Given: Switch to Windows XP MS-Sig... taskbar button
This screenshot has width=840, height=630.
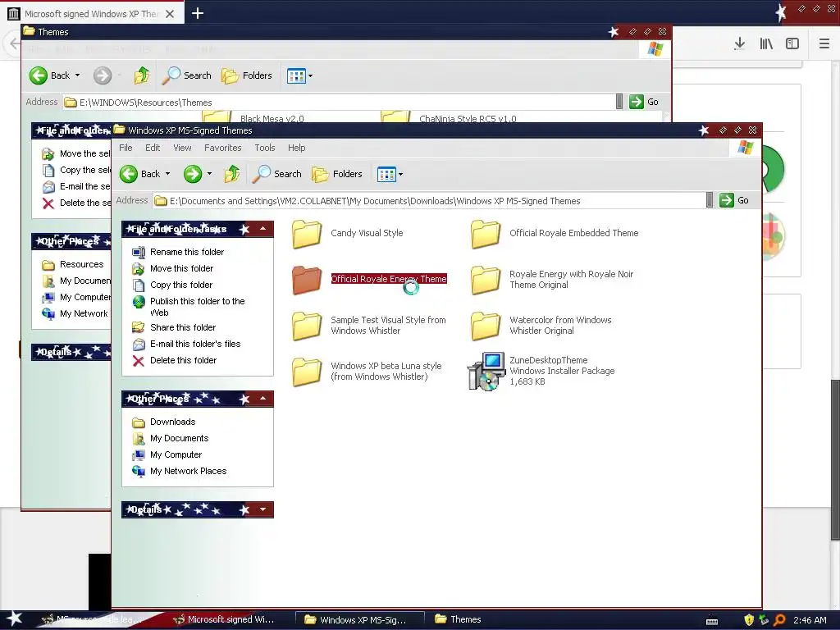Looking at the screenshot, I should 360,620.
